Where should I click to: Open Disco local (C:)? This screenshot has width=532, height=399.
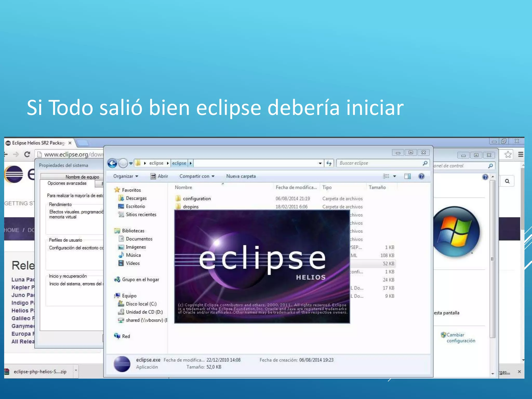(138, 304)
